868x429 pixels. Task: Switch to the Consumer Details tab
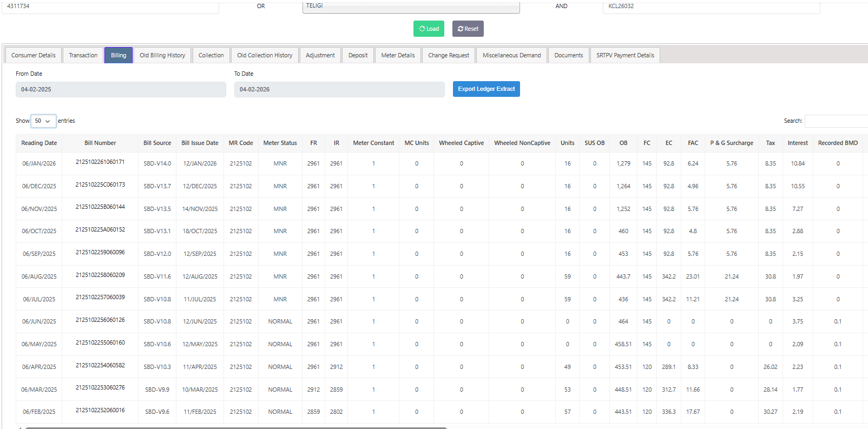(34, 55)
